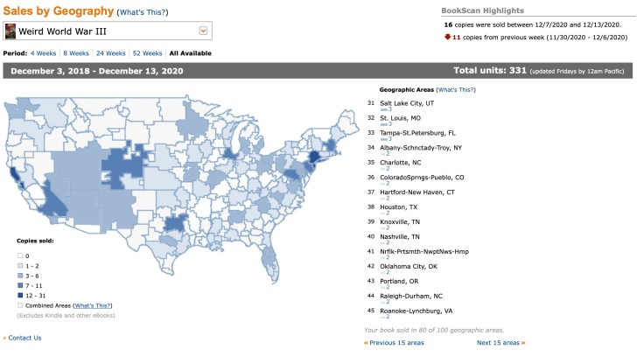
Task: Go to Next 15 areas
Action: tap(500, 343)
